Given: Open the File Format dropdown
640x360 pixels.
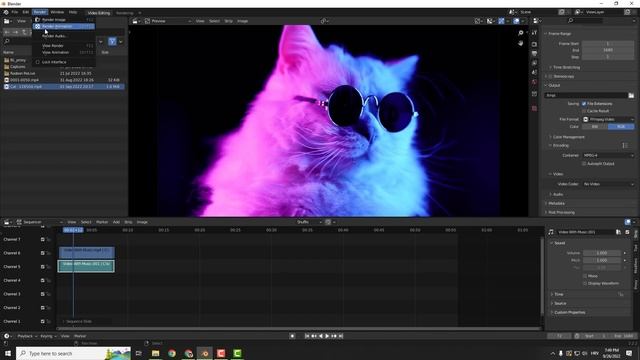Looking at the screenshot, I should click(x=609, y=119).
